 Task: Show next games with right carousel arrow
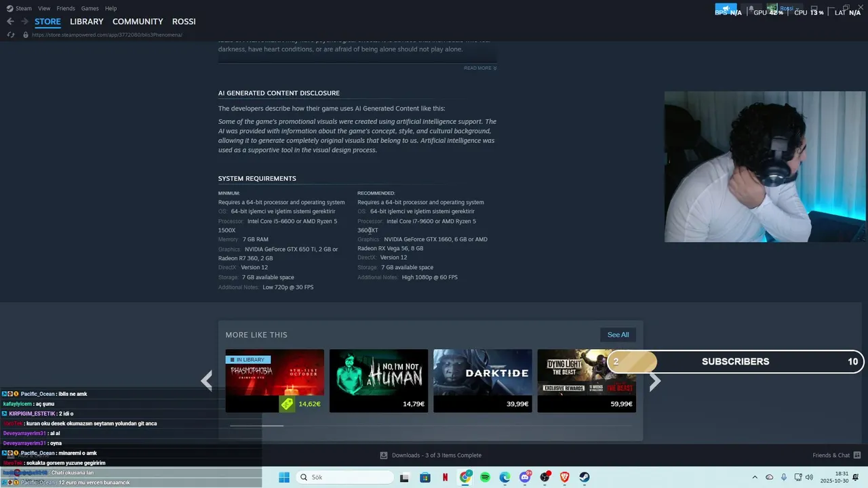point(654,382)
